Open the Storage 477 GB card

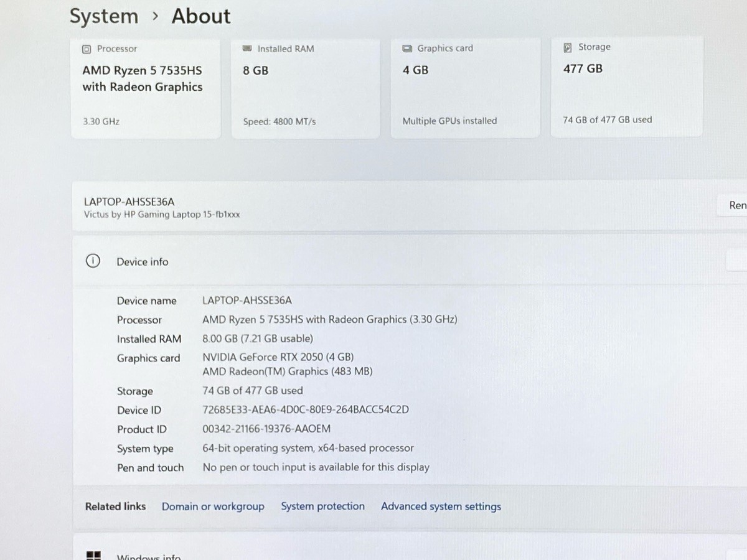[627, 86]
